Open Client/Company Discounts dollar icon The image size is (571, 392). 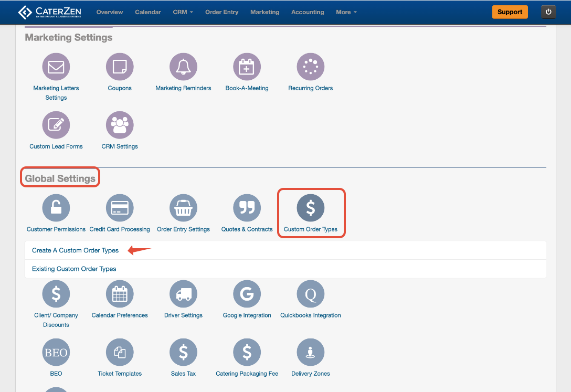coord(56,294)
